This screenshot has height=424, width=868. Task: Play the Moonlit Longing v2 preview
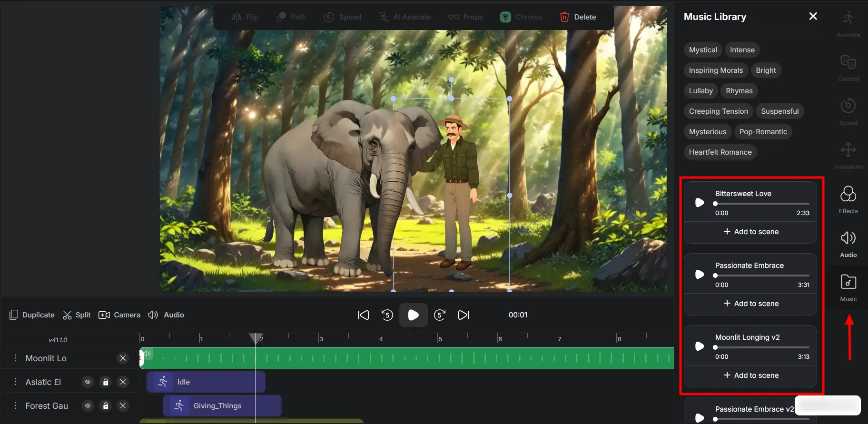point(700,346)
